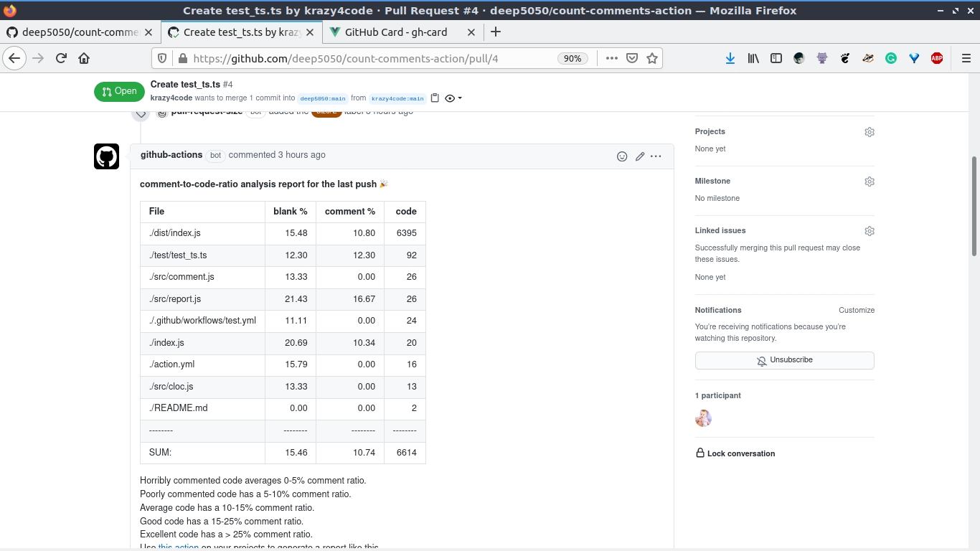Click the green Open status badge
The width and height of the screenshot is (980, 551).
[119, 91]
